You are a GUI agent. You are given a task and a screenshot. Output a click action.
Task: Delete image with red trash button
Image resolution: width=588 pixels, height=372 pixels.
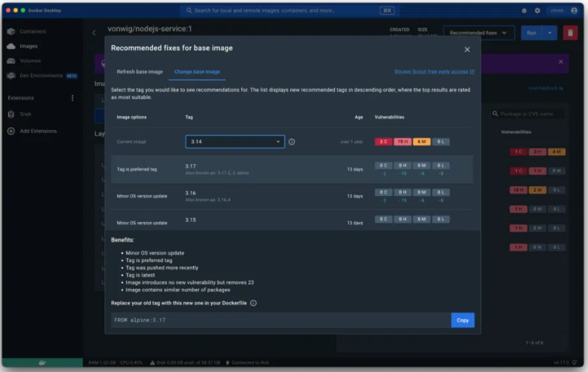570,33
